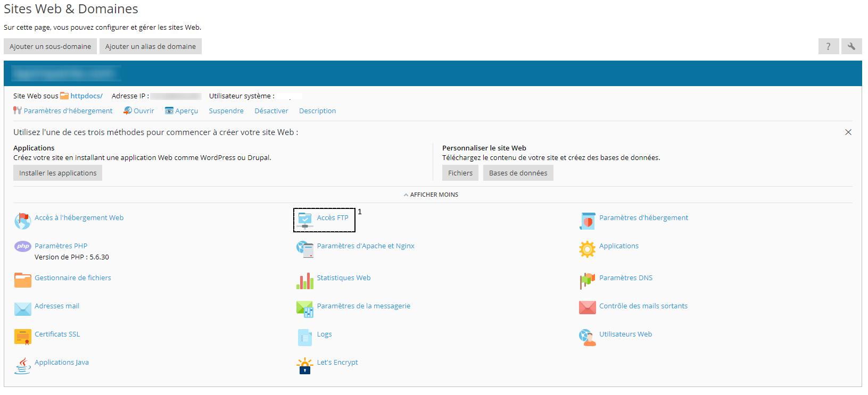Open the Statistiques Web link
This screenshot has width=868, height=395.
(x=344, y=278)
